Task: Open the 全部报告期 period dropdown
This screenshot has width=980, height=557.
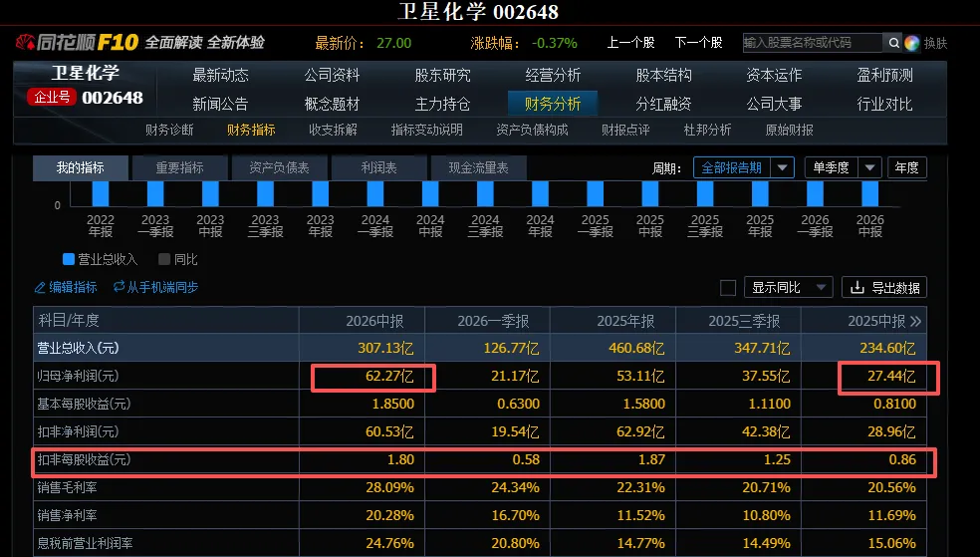Action: 744,167
